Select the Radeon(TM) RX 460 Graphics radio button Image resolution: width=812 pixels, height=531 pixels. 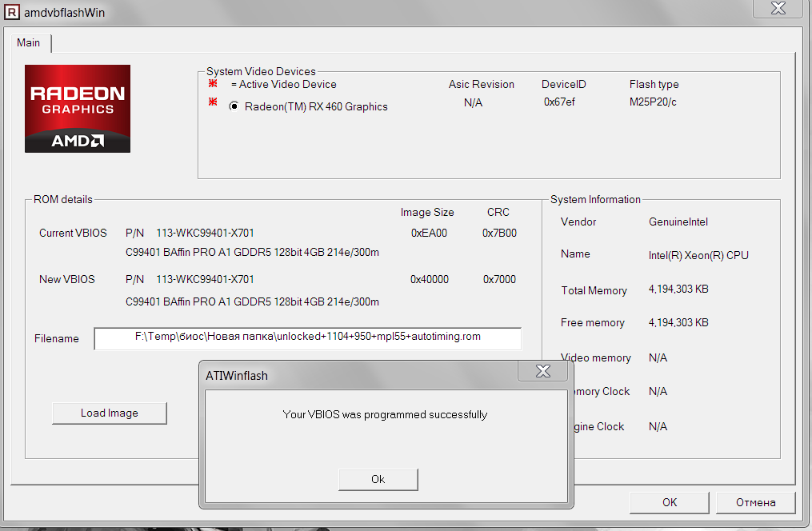pos(234,106)
